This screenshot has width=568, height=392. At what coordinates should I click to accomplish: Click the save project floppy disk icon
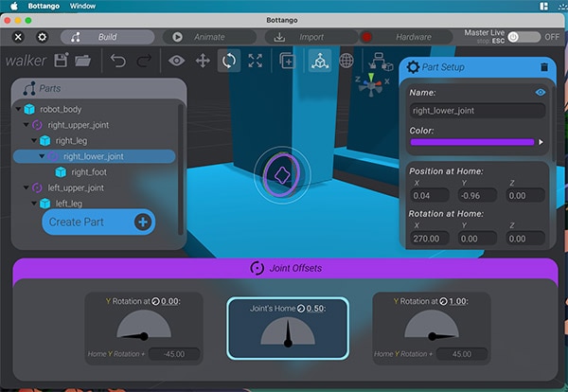[62, 61]
